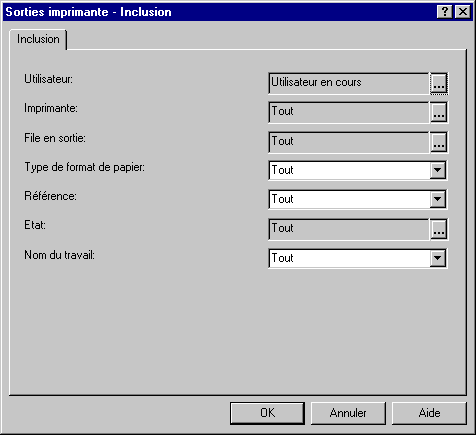Open the Imprimante browse ellipsis button
The height and width of the screenshot is (435, 476).
[x=439, y=113]
